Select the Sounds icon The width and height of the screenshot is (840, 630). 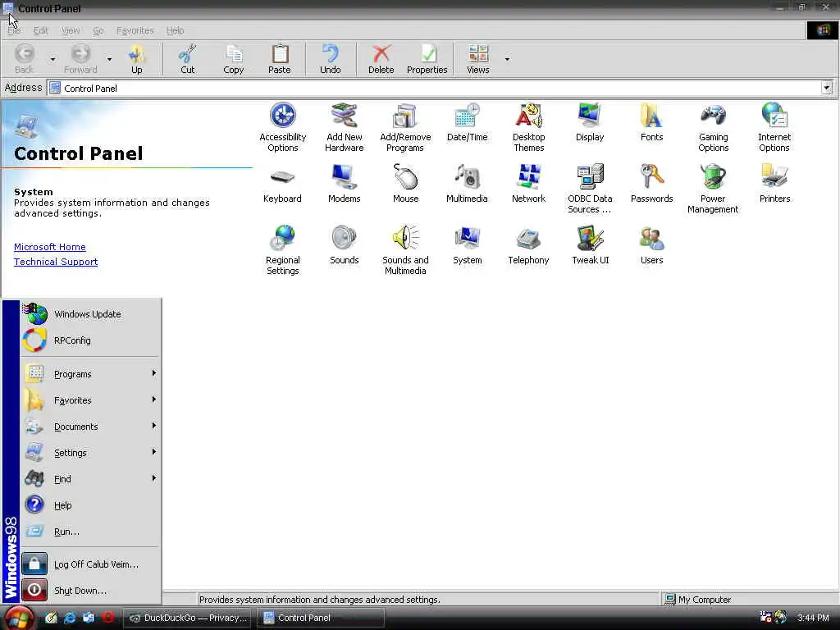pos(344,245)
